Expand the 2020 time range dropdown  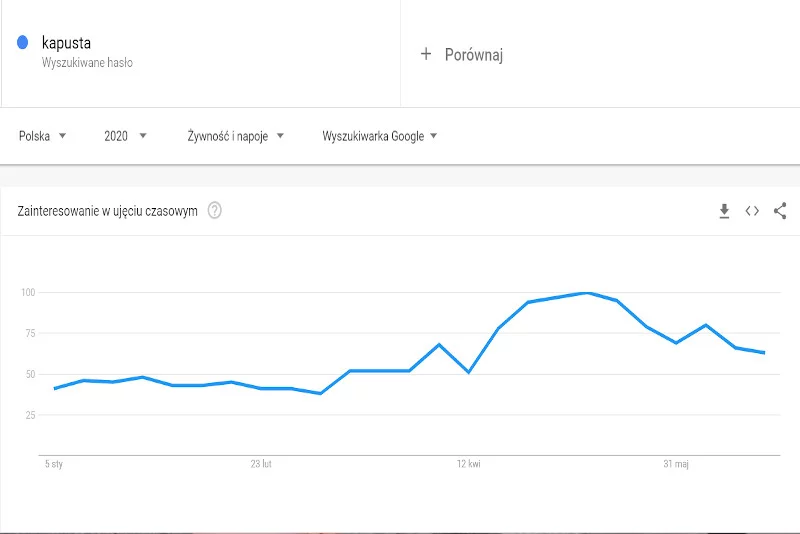(x=125, y=136)
